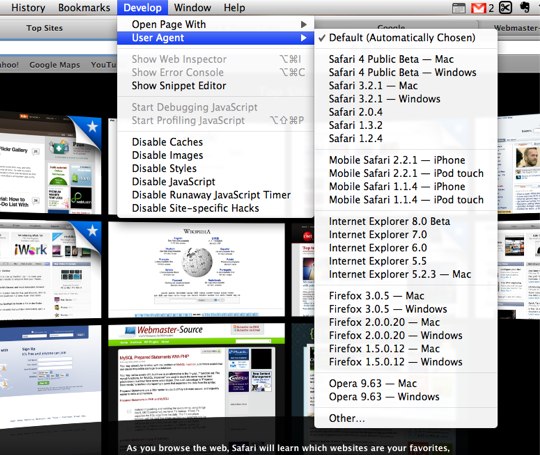The height and width of the screenshot is (455, 540).
Task: Select Firefox 1.5.0.12 — Mac
Action: pyautogui.click(x=406, y=349)
